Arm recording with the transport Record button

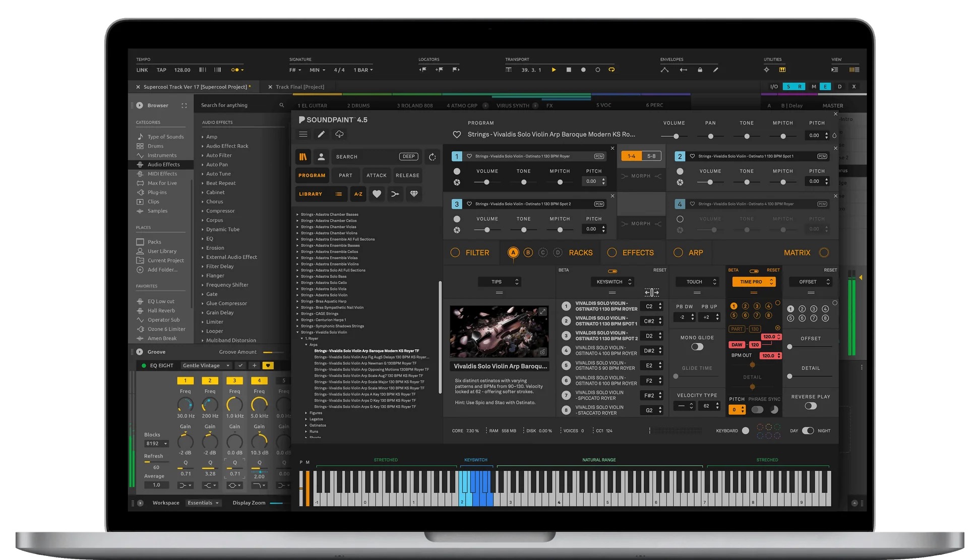point(583,70)
